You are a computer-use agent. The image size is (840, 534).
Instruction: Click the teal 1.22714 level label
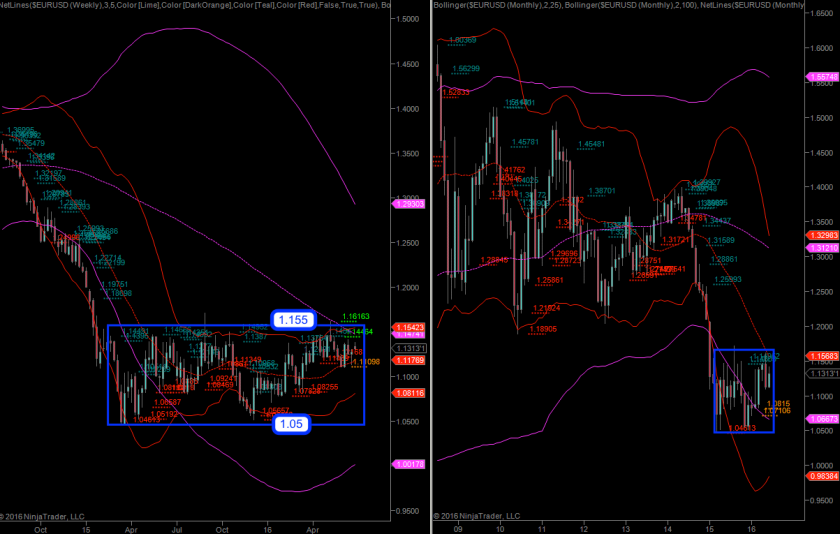click(108, 258)
